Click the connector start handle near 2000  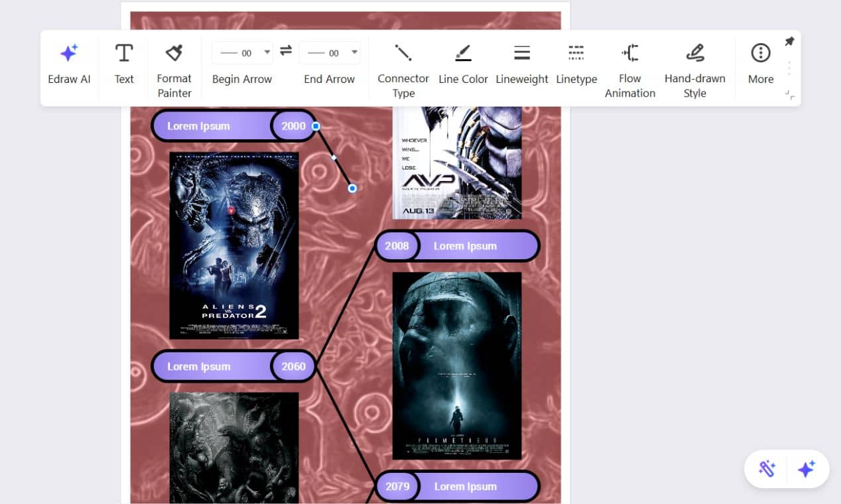pos(316,126)
